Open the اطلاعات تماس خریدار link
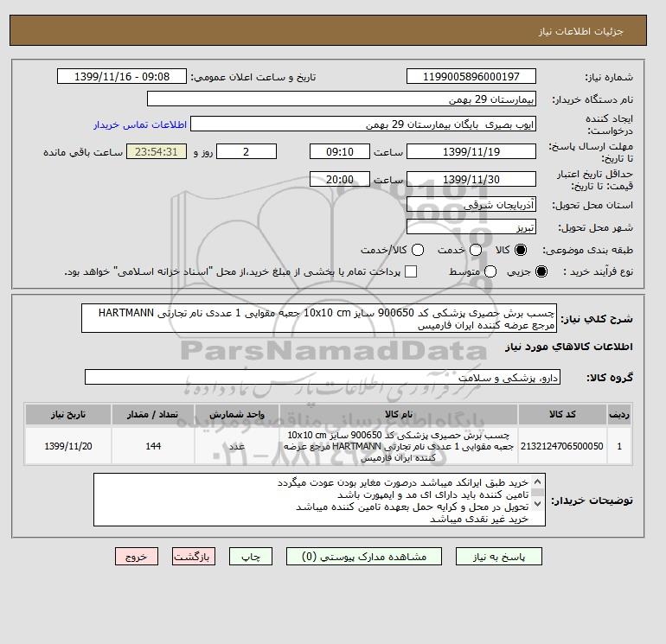The image size is (666, 644). click(x=140, y=124)
